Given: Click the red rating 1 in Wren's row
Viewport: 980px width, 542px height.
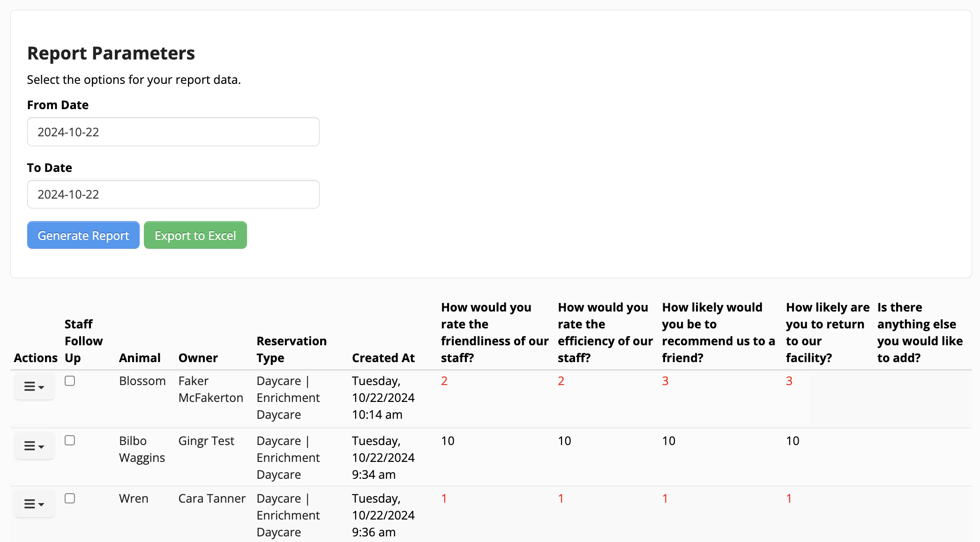Looking at the screenshot, I should pyautogui.click(x=444, y=498).
